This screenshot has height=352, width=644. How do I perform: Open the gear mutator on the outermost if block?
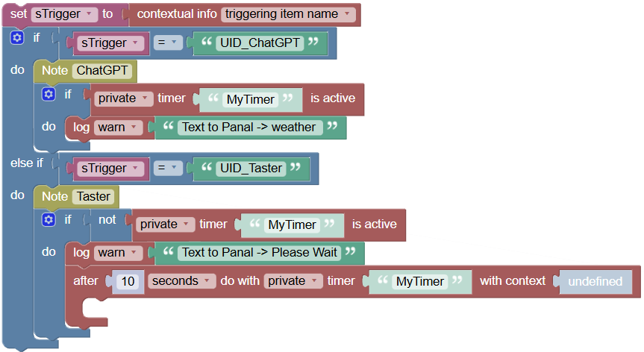coord(17,37)
